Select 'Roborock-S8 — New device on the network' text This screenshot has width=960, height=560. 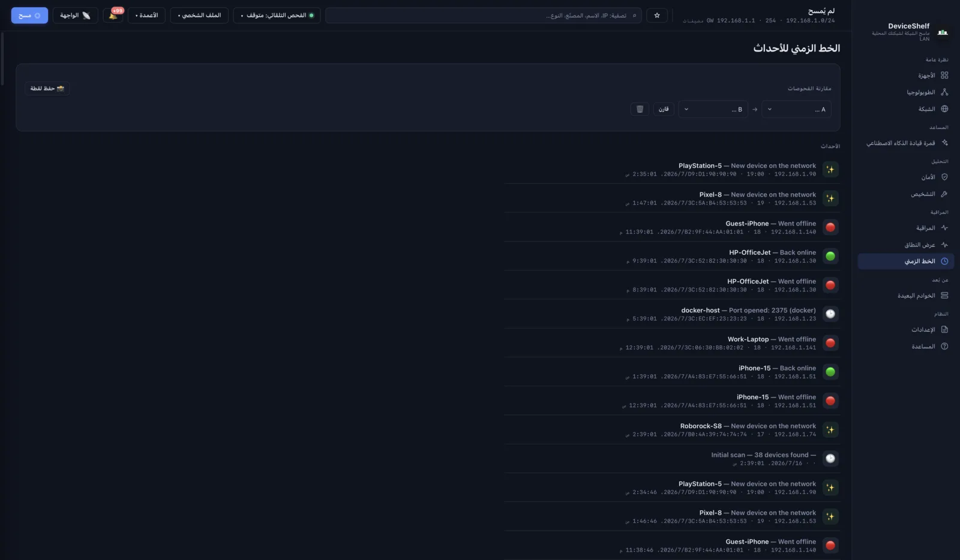pyautogui.click(x=748, y=426)
